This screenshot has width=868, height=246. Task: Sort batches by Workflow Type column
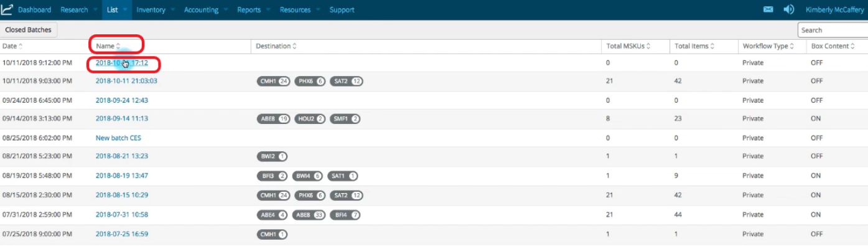click(x=768, y=46)
